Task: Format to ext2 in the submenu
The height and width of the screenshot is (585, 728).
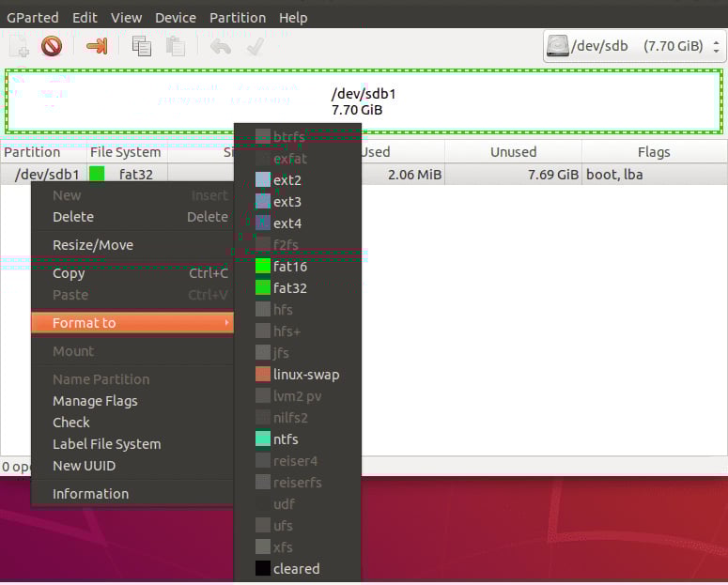Action: (x=298, y=180)
